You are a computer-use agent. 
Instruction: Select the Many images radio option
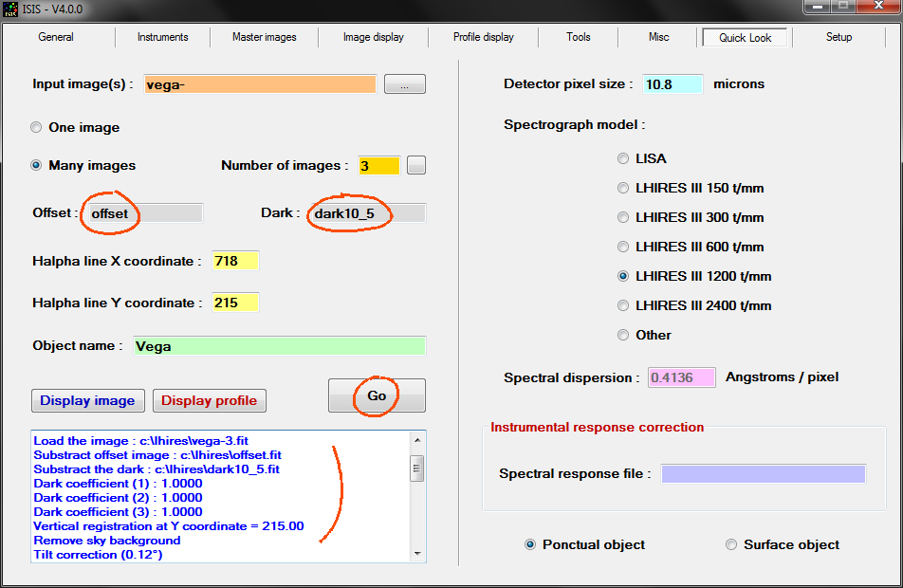coord(37,165)
